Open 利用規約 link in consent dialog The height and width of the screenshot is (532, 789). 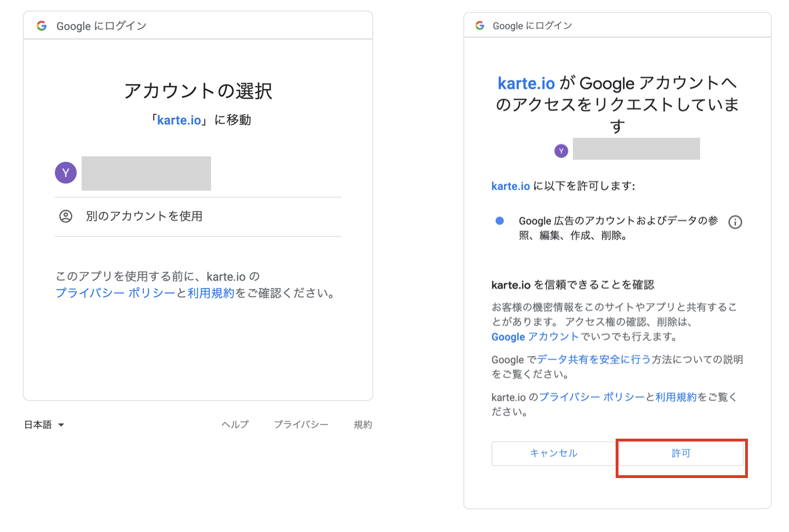pyautogui.click(x=676, y=397)
